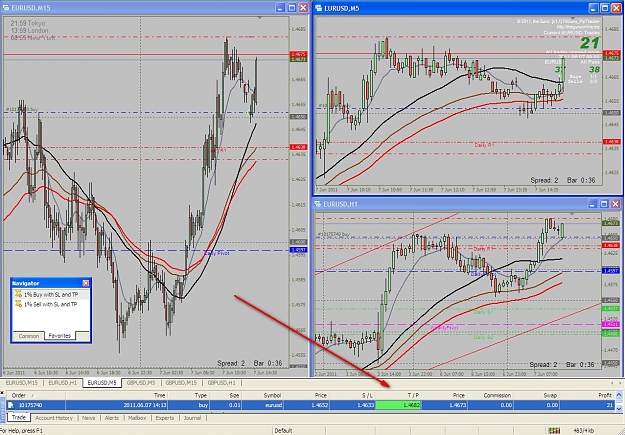
Task: Click the green T/P cell 1.4682
Action: tap(399, 405)
